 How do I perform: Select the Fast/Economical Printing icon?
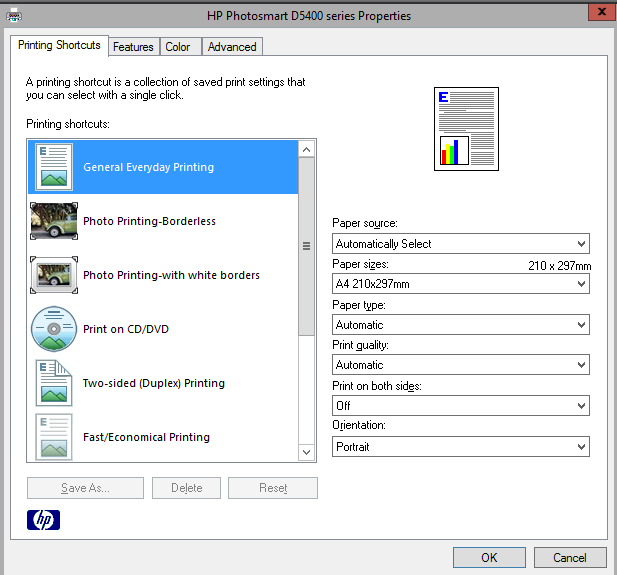(54, 436)
